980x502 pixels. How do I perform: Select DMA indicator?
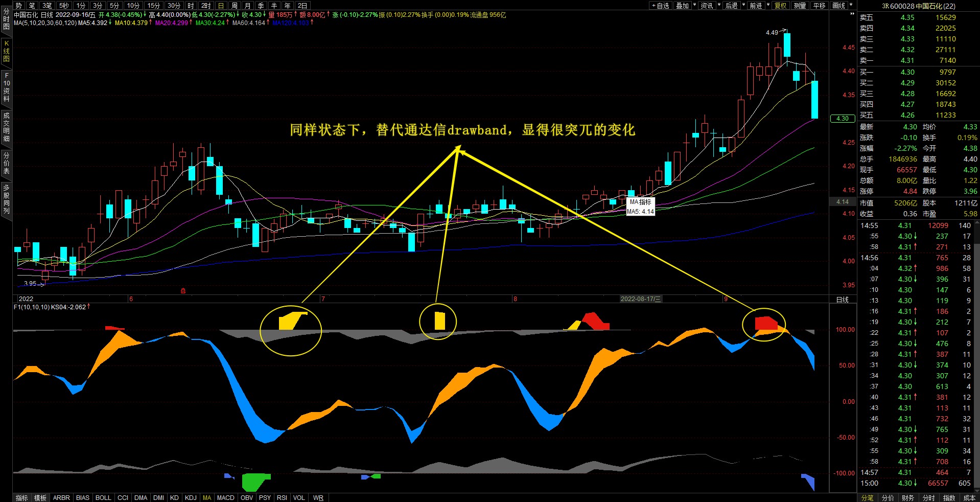coord(141,497)
